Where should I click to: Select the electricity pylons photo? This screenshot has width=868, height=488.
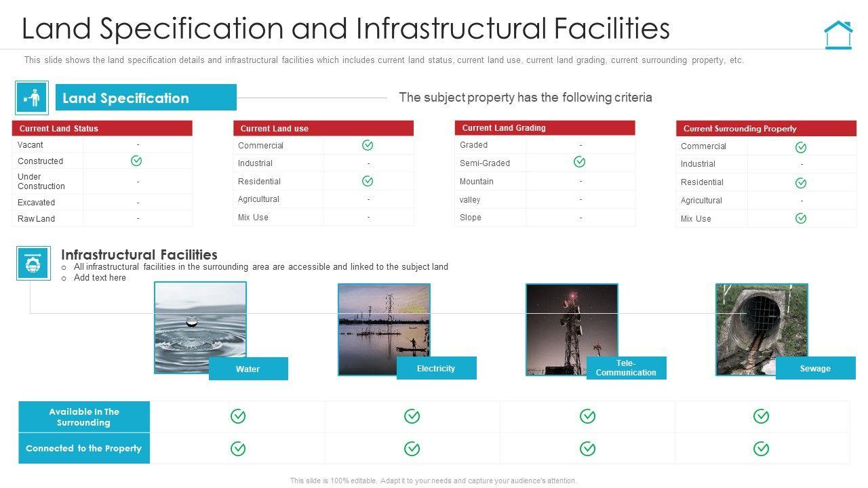384,329
